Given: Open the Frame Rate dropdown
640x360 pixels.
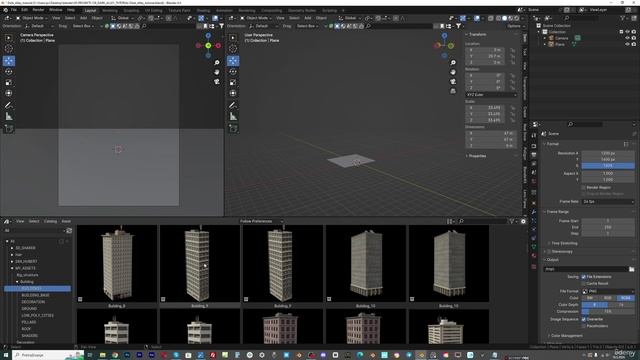Looking at the screenshot, I should tap(608, 202).
